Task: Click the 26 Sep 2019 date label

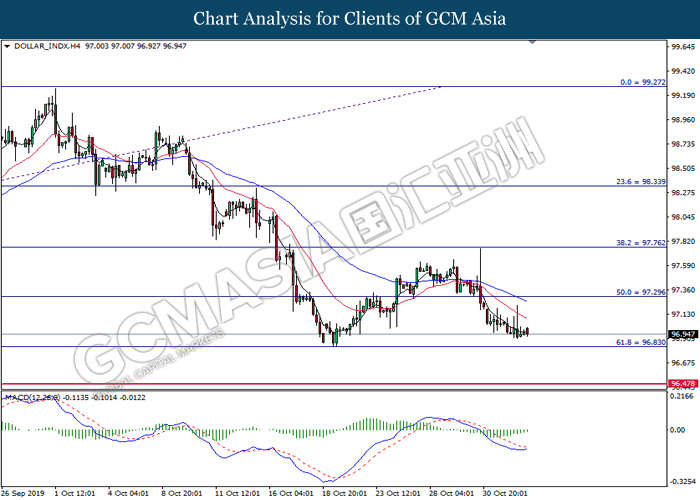Action: coord(23,493)
